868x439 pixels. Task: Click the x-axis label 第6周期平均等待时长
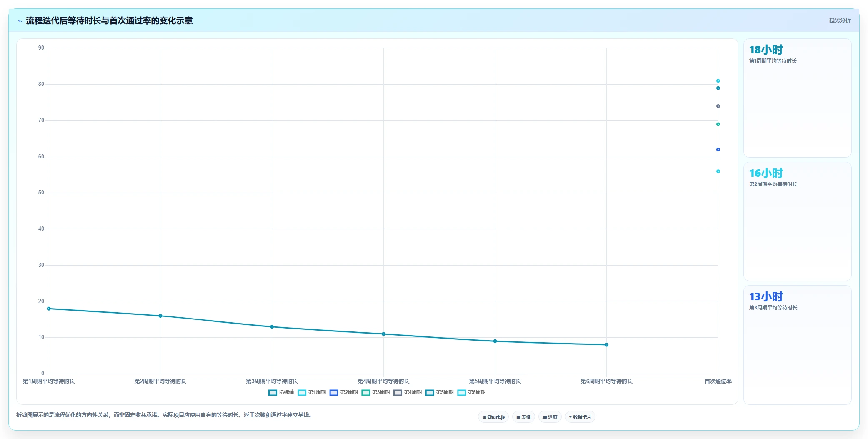(607, 381)
